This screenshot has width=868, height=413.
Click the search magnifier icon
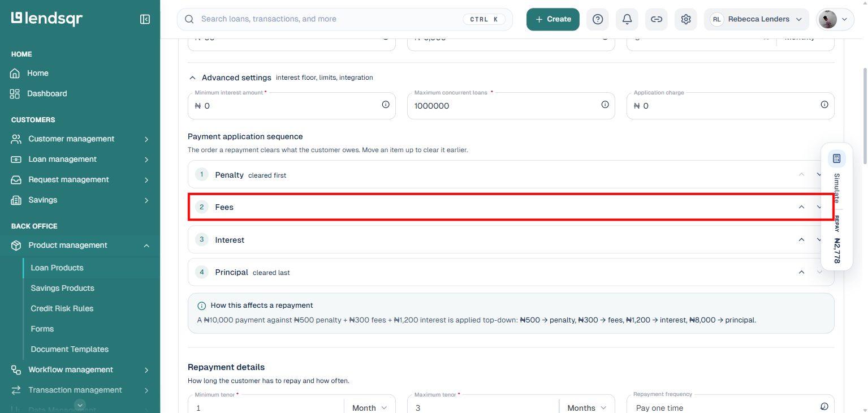tap(189, 19)
